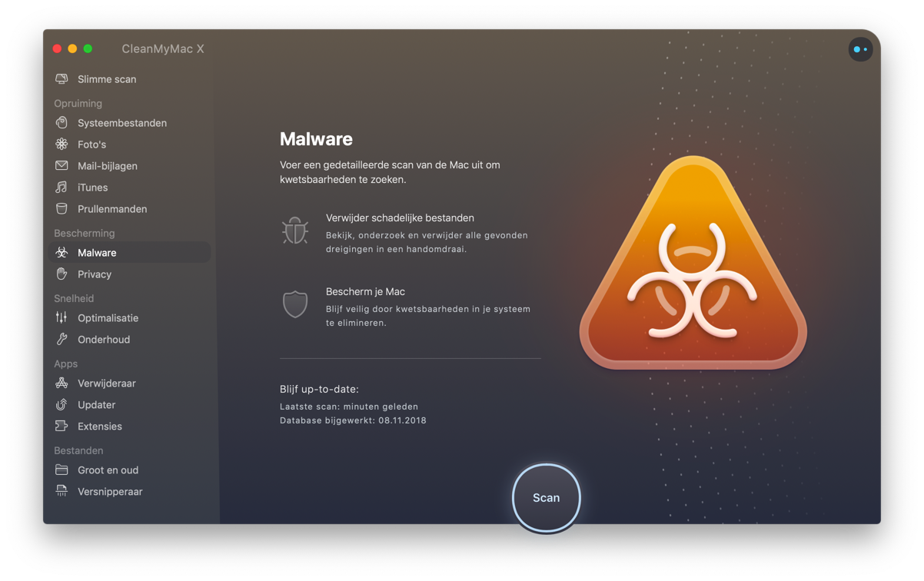Click the CleanMyMac X window title
The image size is (924, 581).
pyautogui.click(x=163, y=49)
